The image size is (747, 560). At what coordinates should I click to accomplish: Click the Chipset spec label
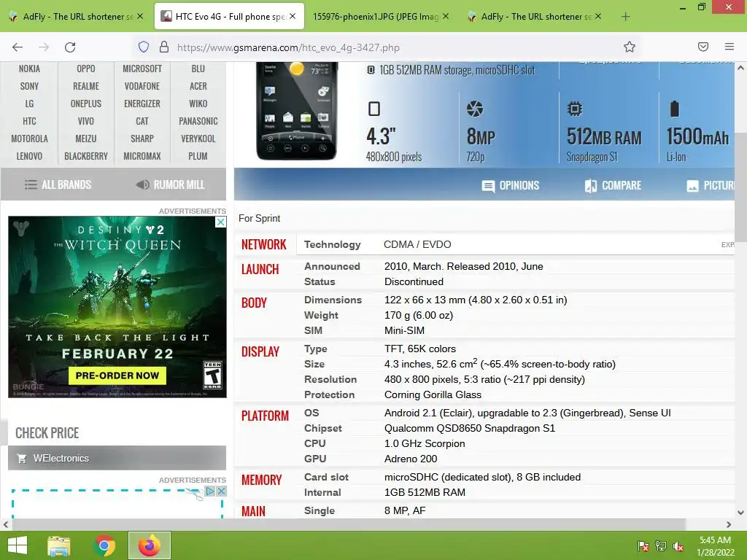point(323,428)
